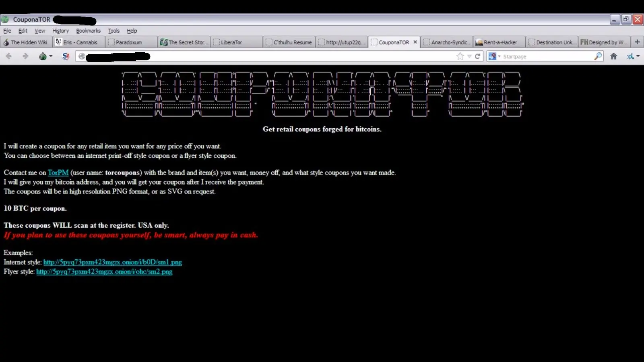Expand the Tor onion button dropdown arrow

[x=51, y=56]
